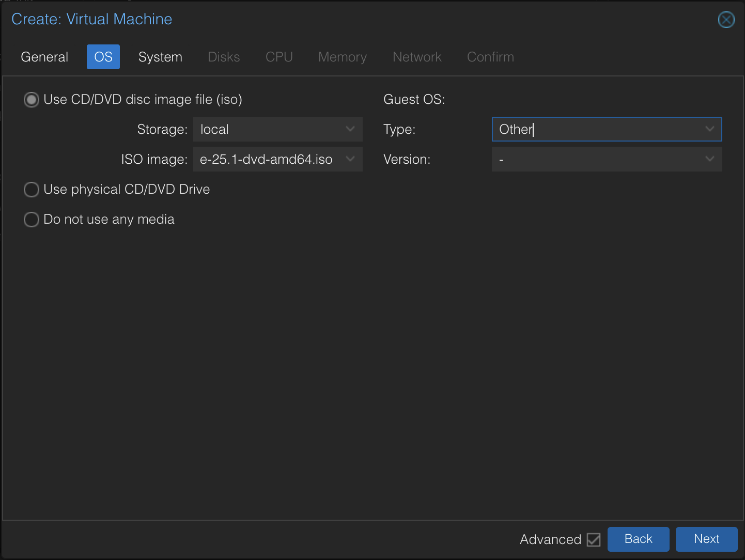Select the Confirm tab
This screenshot has height=560, width=745.
(490, 57)
